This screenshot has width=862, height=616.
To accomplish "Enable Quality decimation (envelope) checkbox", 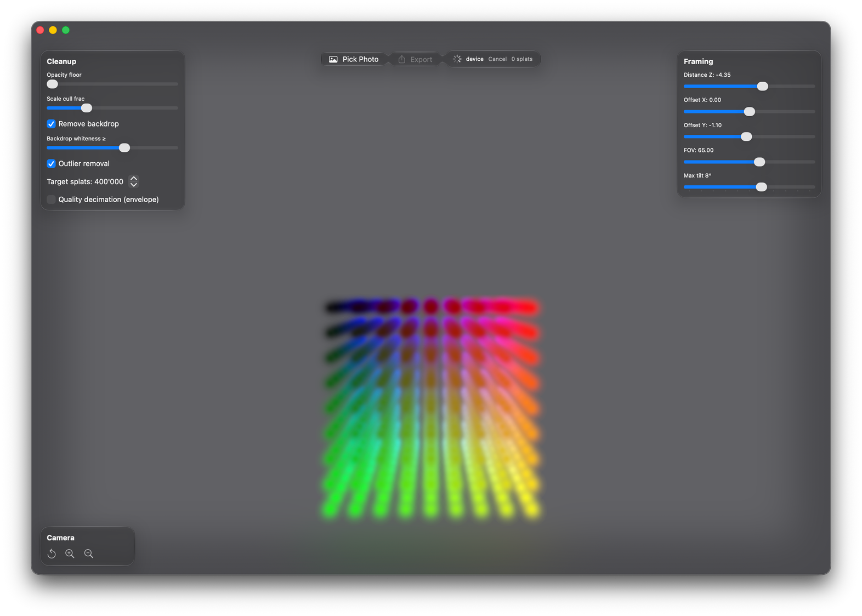I will [51, 199].
